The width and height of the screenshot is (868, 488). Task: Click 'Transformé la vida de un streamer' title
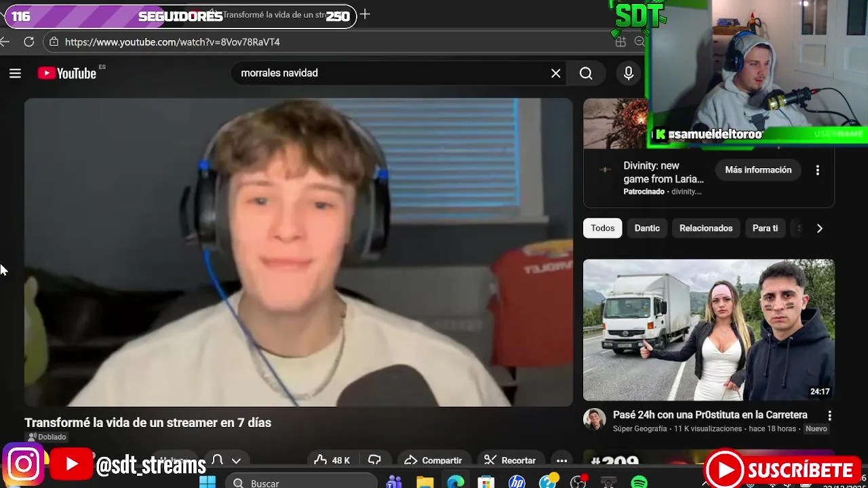tap(148, 422)
